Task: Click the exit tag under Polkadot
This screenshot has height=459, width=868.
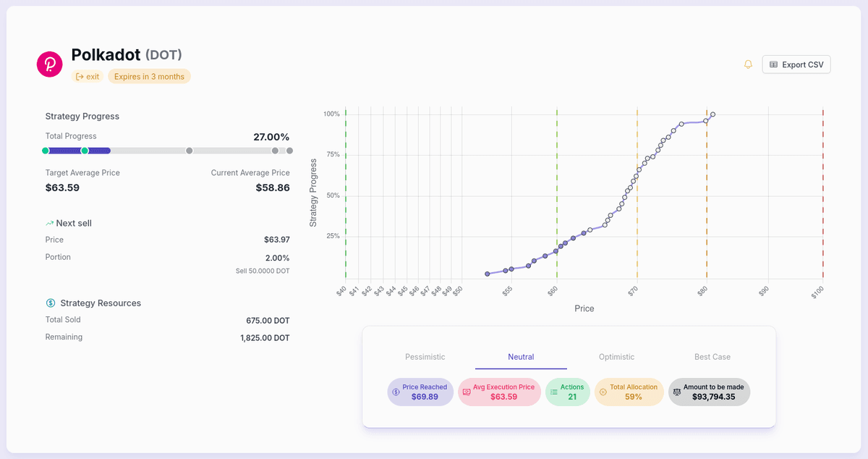Action: (x=88, y=76)
